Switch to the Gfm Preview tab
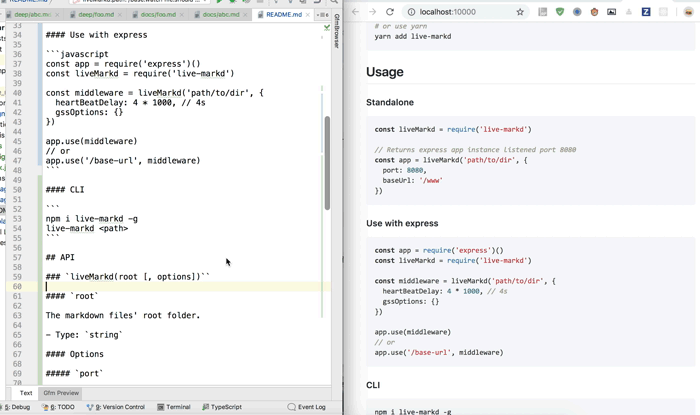This screenshot has height=415, width=700. pos(61,393)
